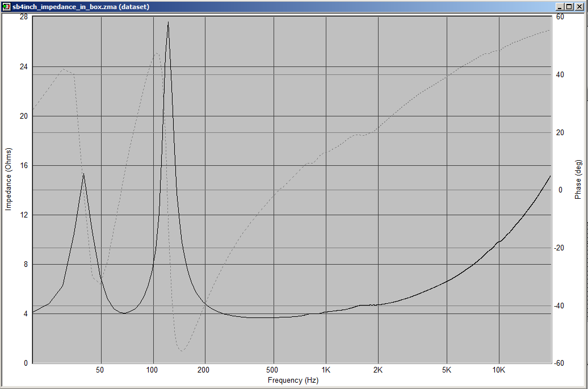Click the title text sb4inch_impedance_in_box.zma (dataset)
Viewport: 588px width, 389px height.
point(81,7)
